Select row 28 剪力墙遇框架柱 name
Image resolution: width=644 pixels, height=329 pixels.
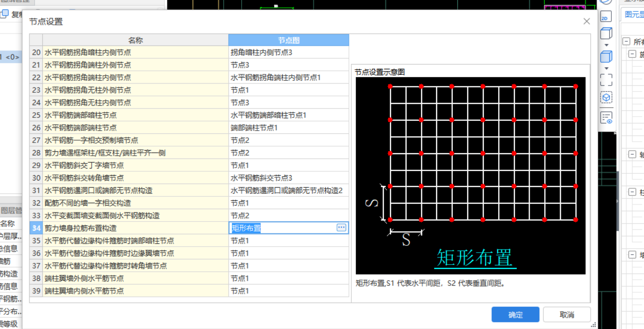tap(136, 153)
